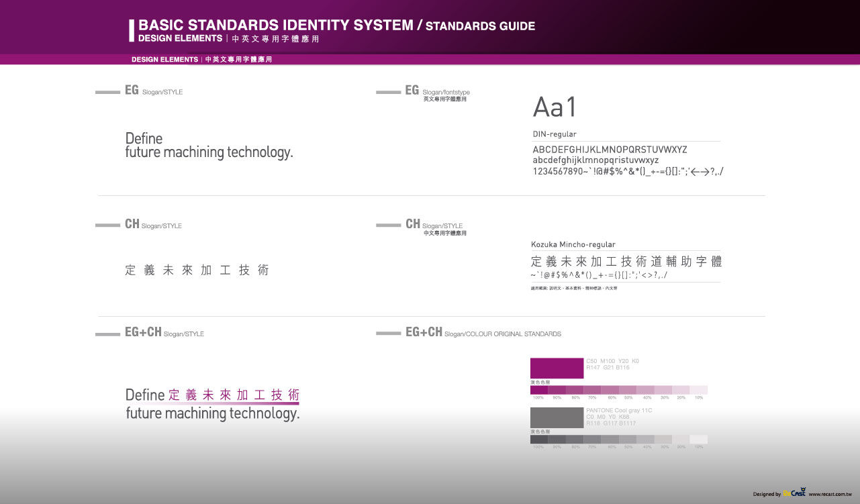
Task: Pick the 10% gray tint swatch
Action: pyautogui.click(x=699, y=440)
